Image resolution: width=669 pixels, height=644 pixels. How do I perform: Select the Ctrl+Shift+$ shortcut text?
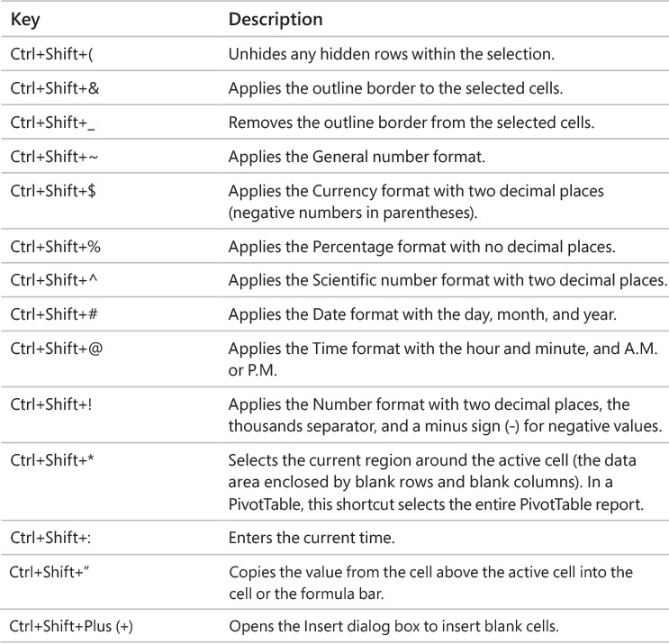pyautogui.click(x=53, y=191)
